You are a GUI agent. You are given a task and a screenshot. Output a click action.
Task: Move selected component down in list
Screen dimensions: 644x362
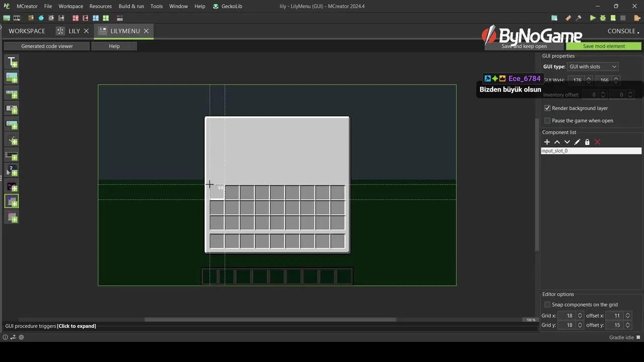pyautogui.click(x=567, y=142)
